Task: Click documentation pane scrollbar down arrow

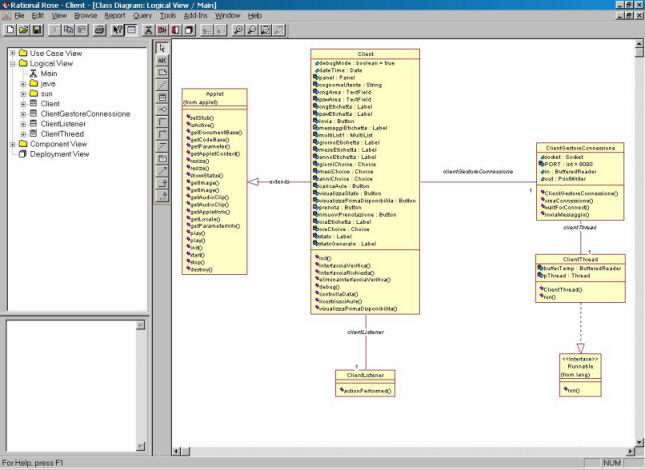Action: coord(141,446)
